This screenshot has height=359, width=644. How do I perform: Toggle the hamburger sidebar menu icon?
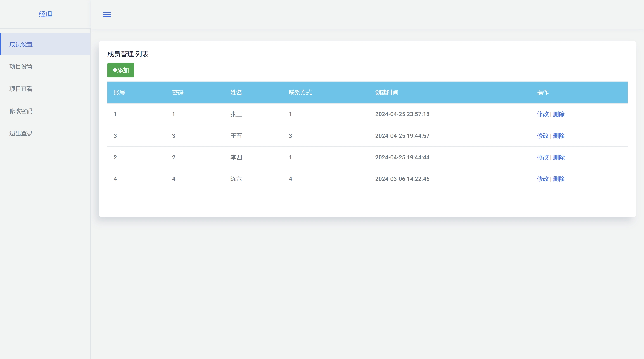pos(107,14)
